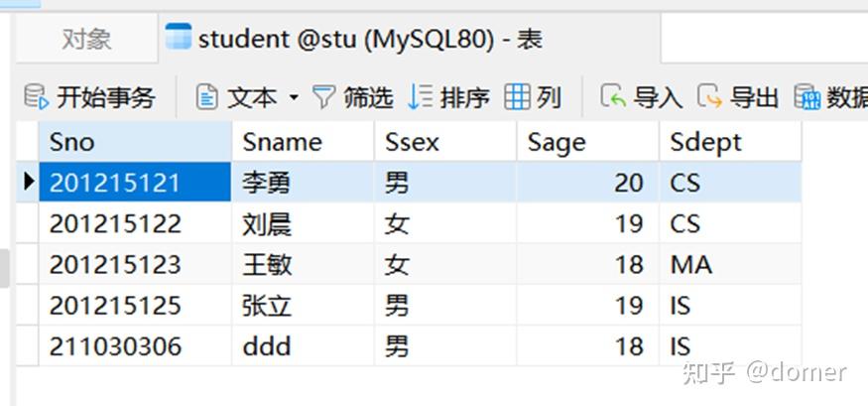Click the Text (文本) document icon
Screen dimensions: 868x406
pyautogui.click(x=206, y=97)
